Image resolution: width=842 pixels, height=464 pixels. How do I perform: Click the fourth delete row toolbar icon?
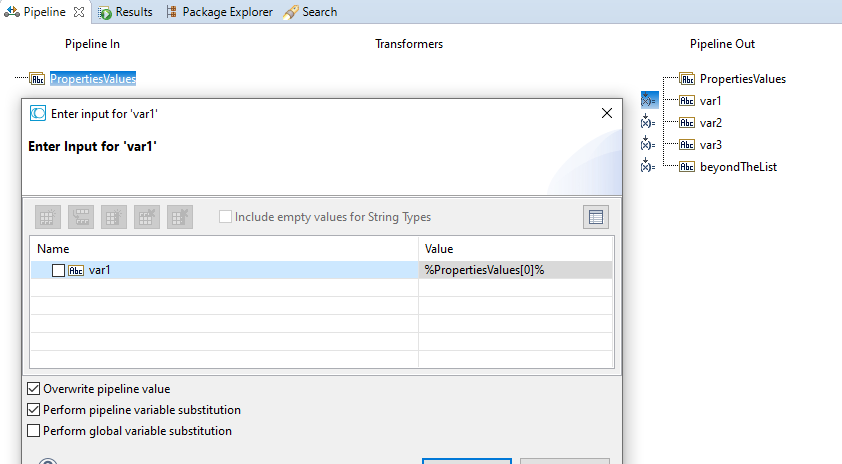[x=147, y=218]
